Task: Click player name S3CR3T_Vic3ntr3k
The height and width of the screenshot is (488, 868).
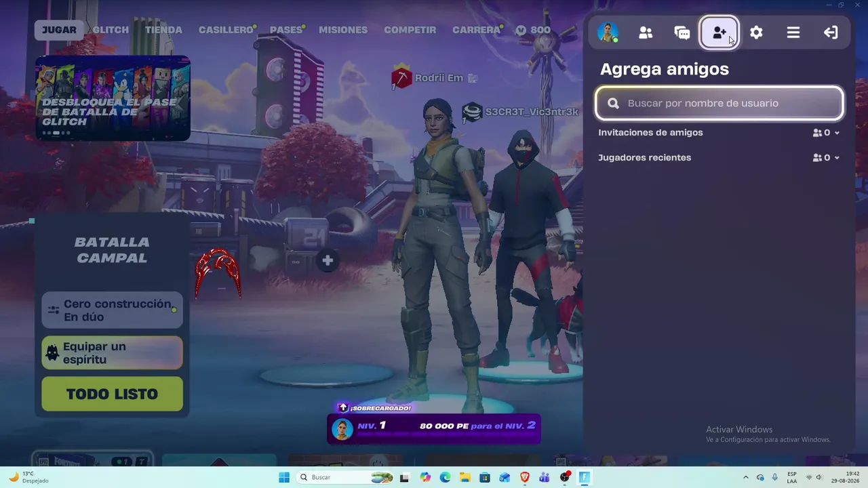Action: click(532, 112)
